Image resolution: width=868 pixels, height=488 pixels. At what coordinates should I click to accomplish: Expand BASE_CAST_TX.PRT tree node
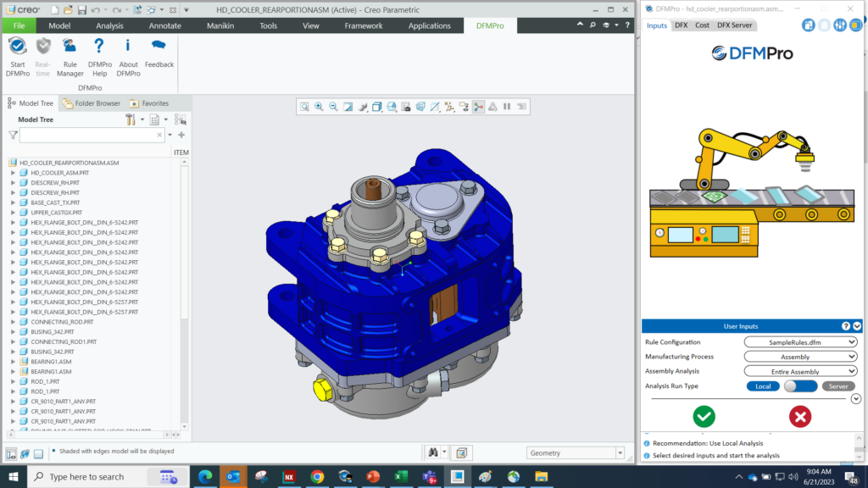tap(13, 202)
